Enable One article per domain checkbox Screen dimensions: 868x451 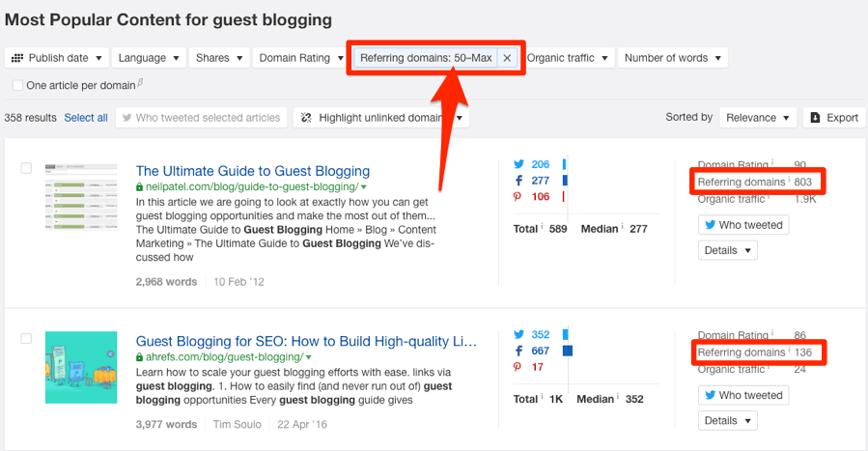coord(17,85)
